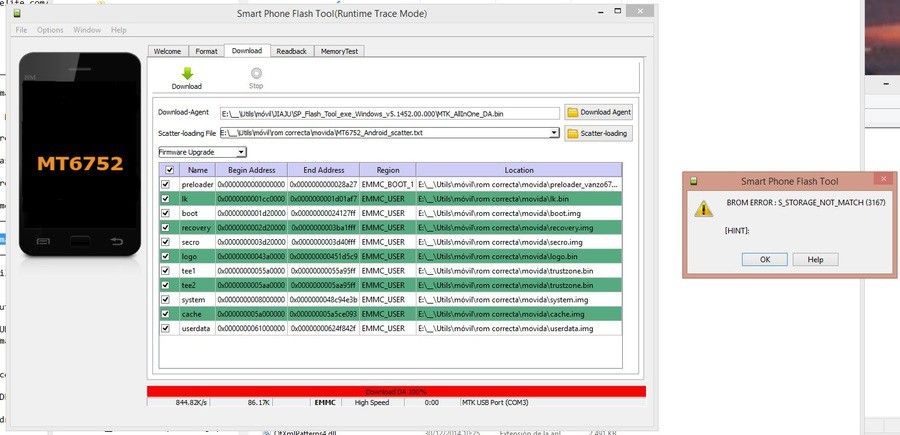Image resolution: width=900 pixels, height=435 pixels.
Task: Uncheck the tee1 partition checkbox
Action: click(166, 271)
